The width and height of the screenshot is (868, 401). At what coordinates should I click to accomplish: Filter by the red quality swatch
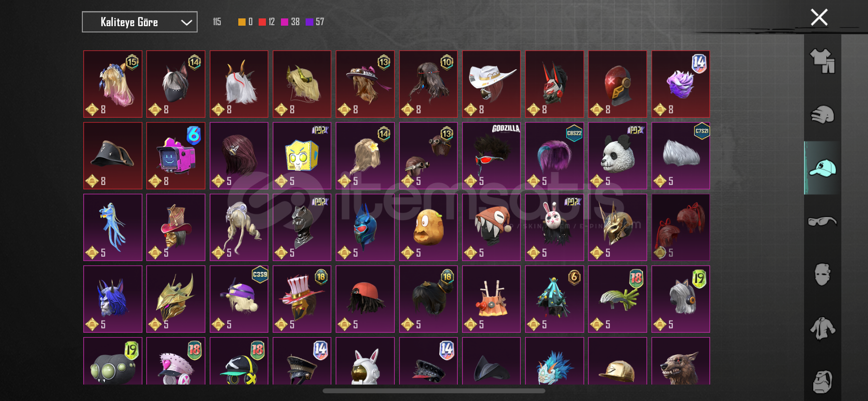tap(262, 22)
